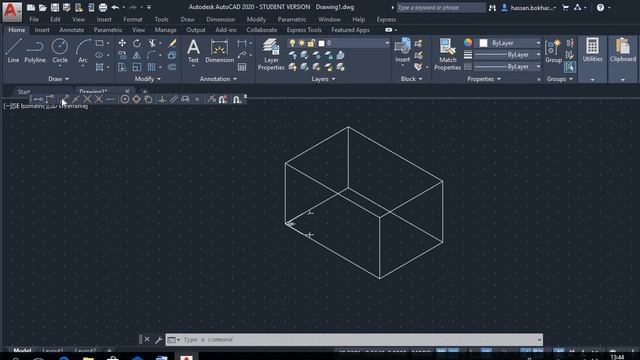Viewport: 640px width, 360px height.
Task: Toggle Snap to Quadrant in snap toolbar
Action: click(x=136, y=99)
